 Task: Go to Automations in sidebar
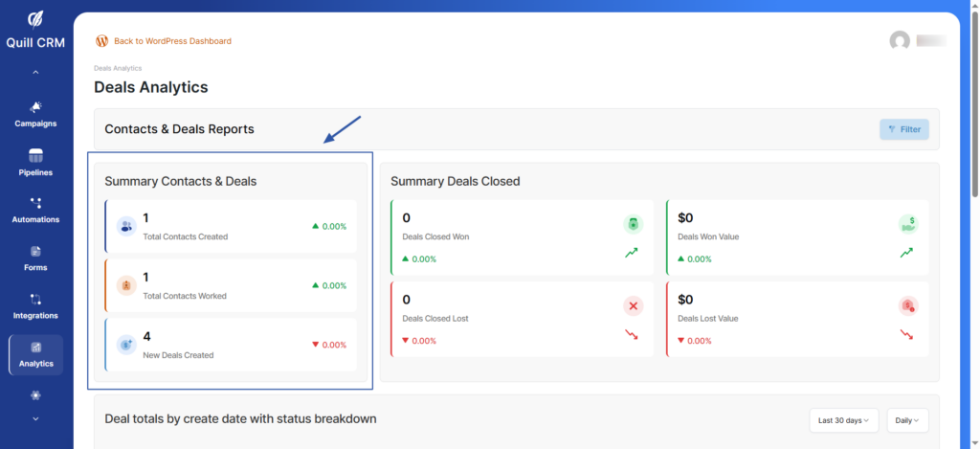tap(35, 211)
